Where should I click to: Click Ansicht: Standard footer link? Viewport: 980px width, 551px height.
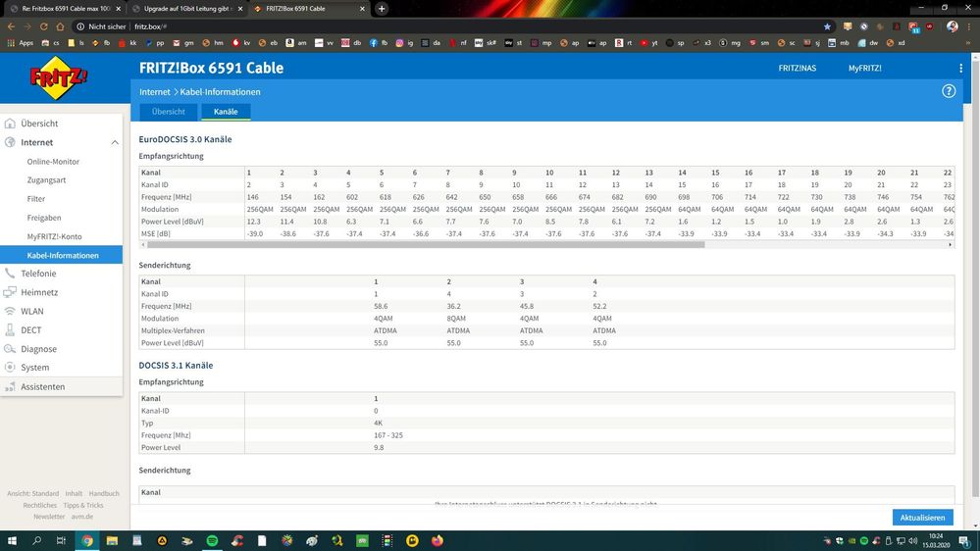pyautogui.click(x=32, y=493)
